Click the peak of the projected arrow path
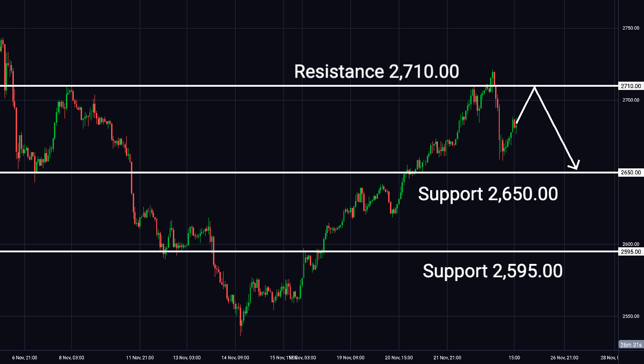Screen dimensions: 644x364 point(535,87)
